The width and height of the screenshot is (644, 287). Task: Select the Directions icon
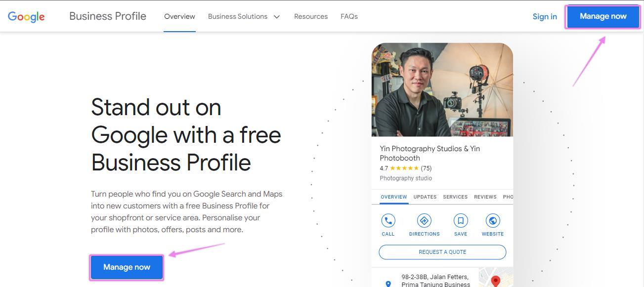(x=424, y=221)
